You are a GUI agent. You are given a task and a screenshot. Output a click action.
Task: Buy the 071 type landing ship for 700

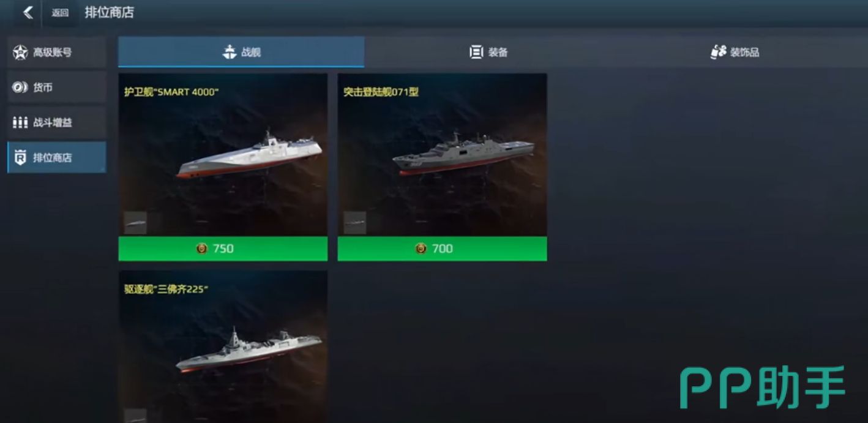point(442,249)
